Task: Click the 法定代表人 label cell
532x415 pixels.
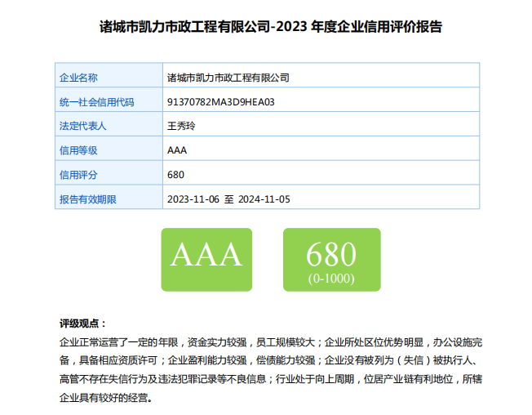Action: [x=109, y=124]
